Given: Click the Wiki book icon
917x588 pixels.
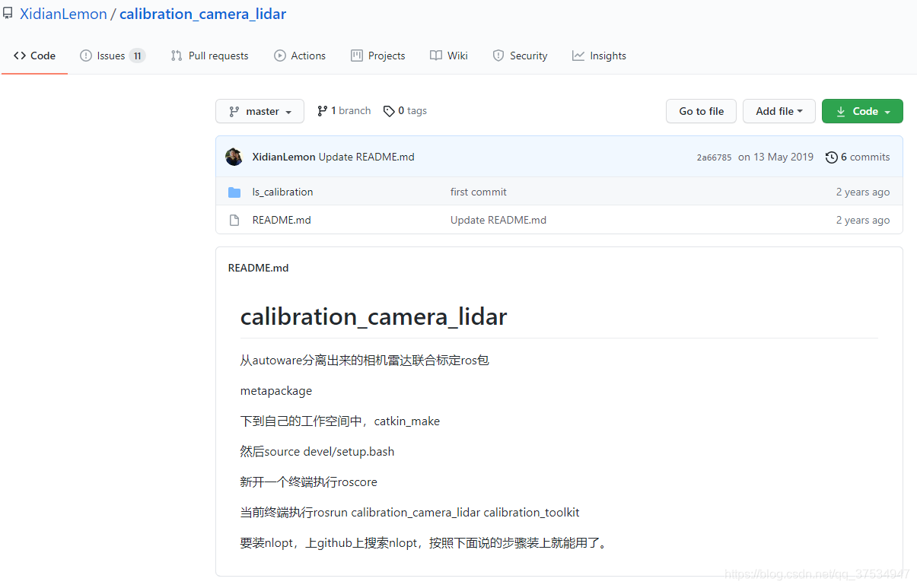Looking at the screenshot, I should (436, 56).
